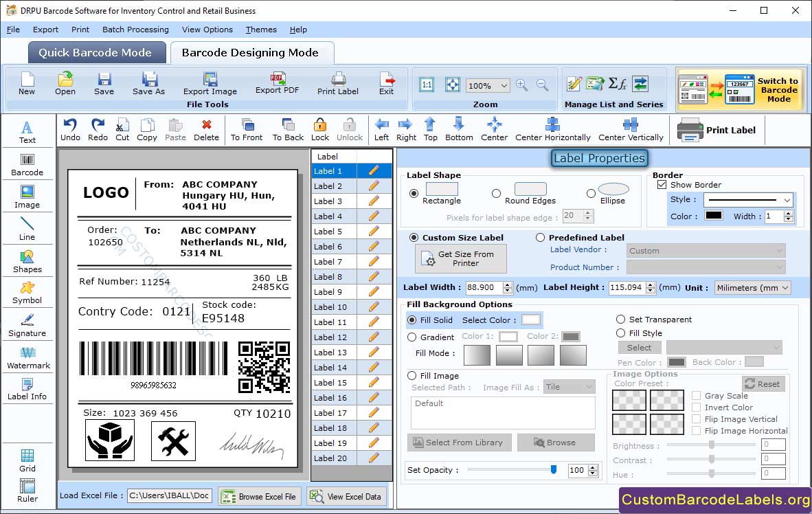This screenshot has width=812, height=514.
Task: Click the Fill Solid Select Color swatch
Action: pos(531,320)
